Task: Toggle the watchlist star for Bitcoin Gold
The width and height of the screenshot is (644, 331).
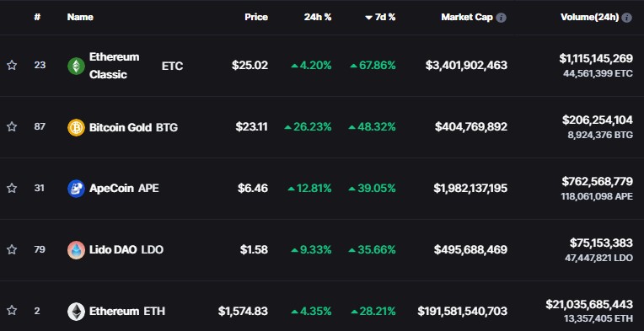Action: (12, 126)
